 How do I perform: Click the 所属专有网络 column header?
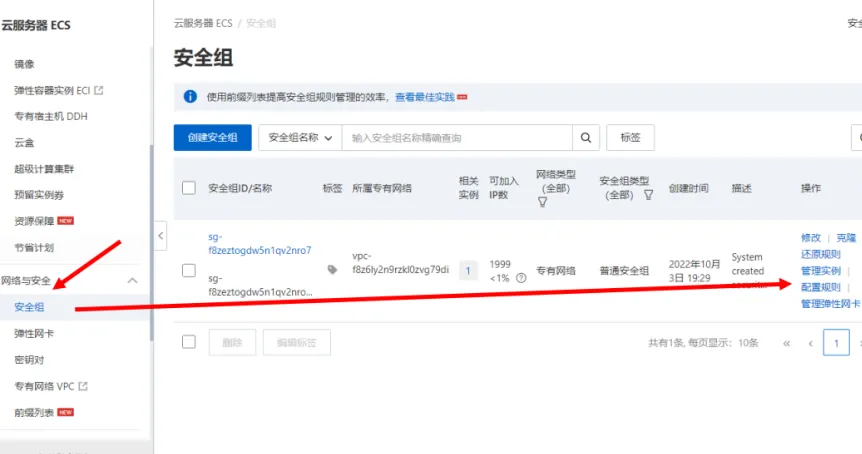382,188
